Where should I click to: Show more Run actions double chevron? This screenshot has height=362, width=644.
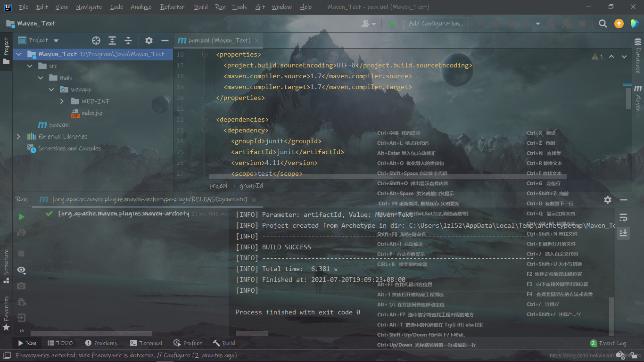(x=21, y=331)
